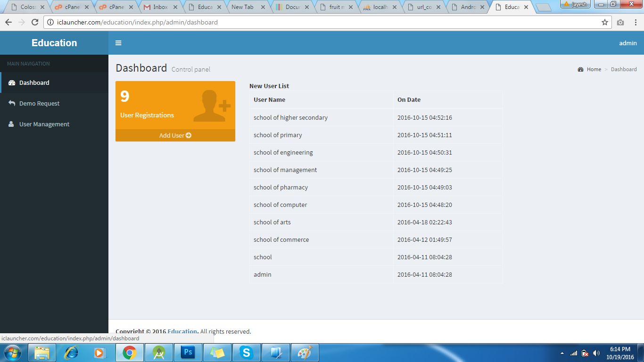Open Paint taskbar icon

pos(305,353)
